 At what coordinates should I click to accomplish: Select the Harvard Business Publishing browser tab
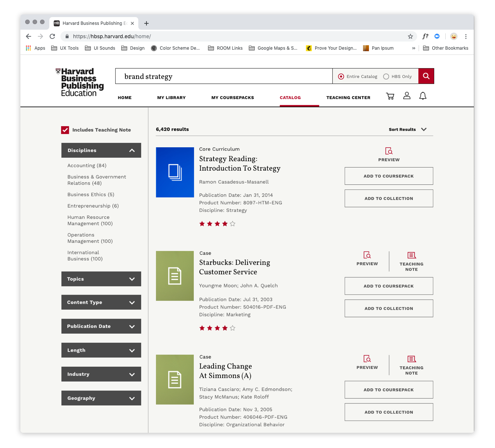point(94,23)
